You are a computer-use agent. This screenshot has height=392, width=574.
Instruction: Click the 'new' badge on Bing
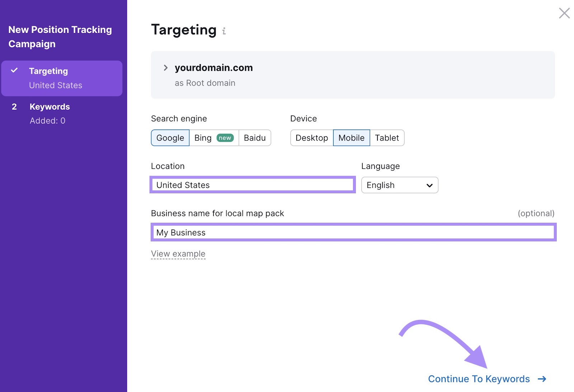225,137
